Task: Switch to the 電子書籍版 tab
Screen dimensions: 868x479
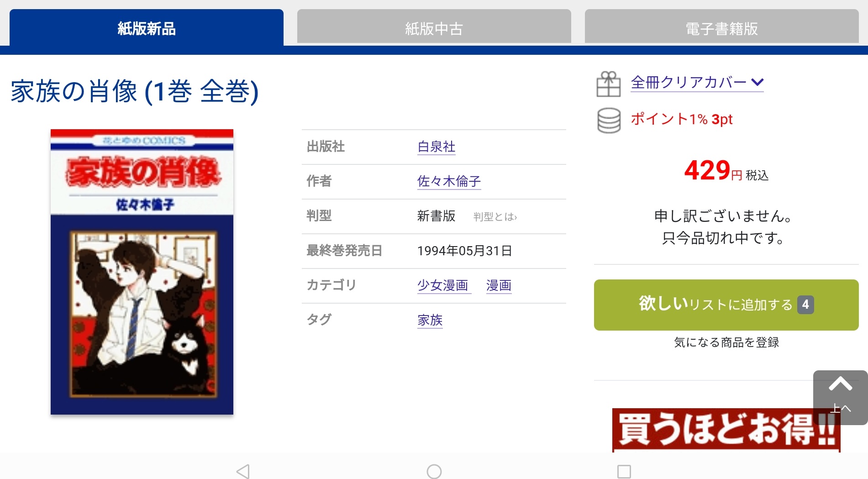Action: (721, 27)
